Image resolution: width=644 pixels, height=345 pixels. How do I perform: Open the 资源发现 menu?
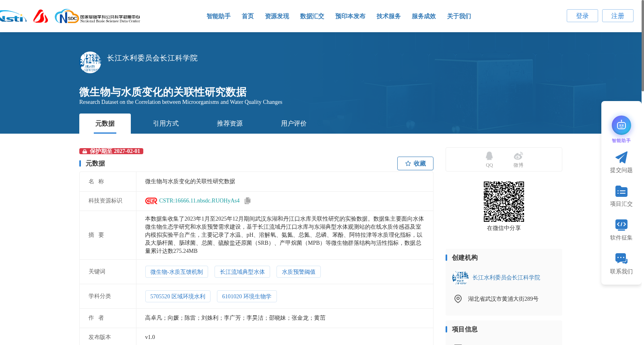(277, 16)
